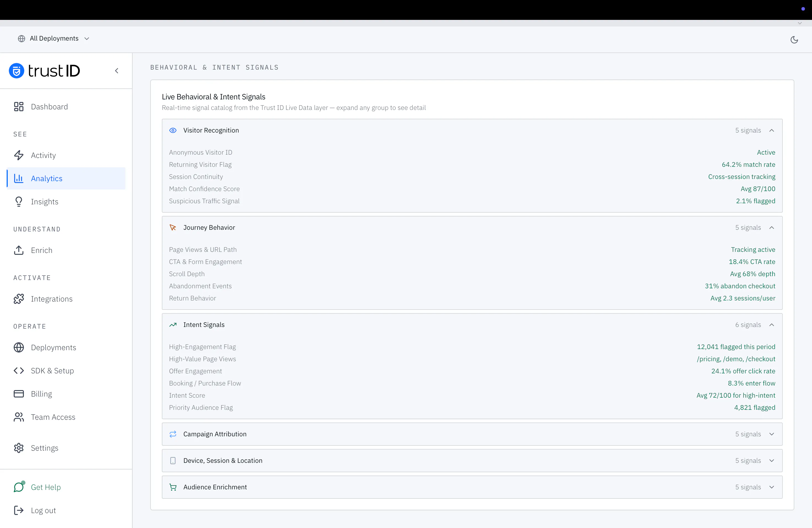Click the Intent Signals trend icon

173,325
